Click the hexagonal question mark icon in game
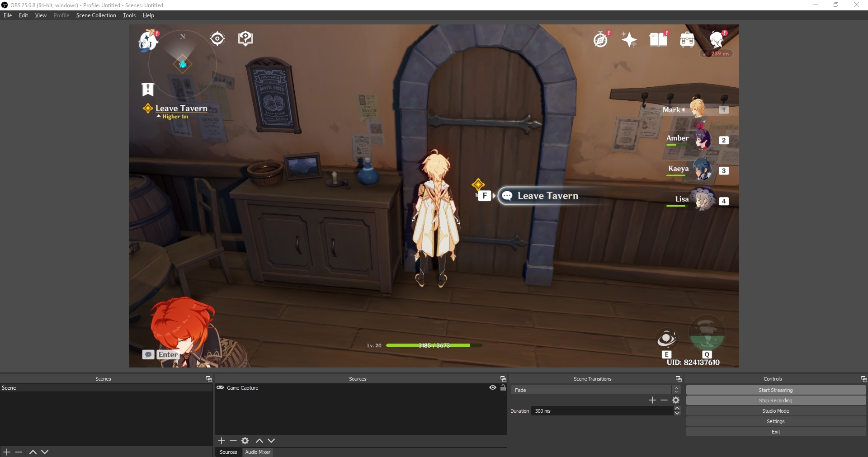868x457 pixels. click(245, 39)
